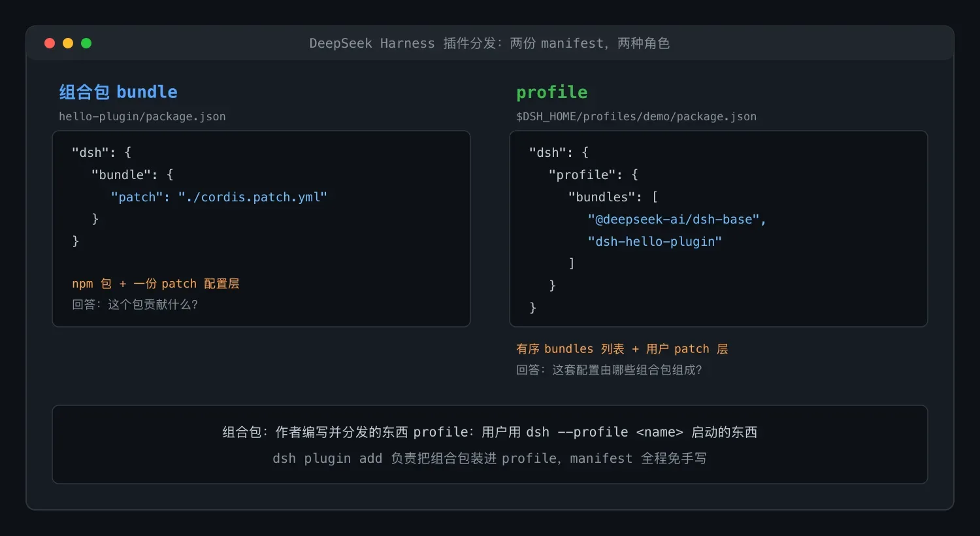Select the "./cordis.patch.yml" patch value
The image size is (980, 536).
pos(253,197)
